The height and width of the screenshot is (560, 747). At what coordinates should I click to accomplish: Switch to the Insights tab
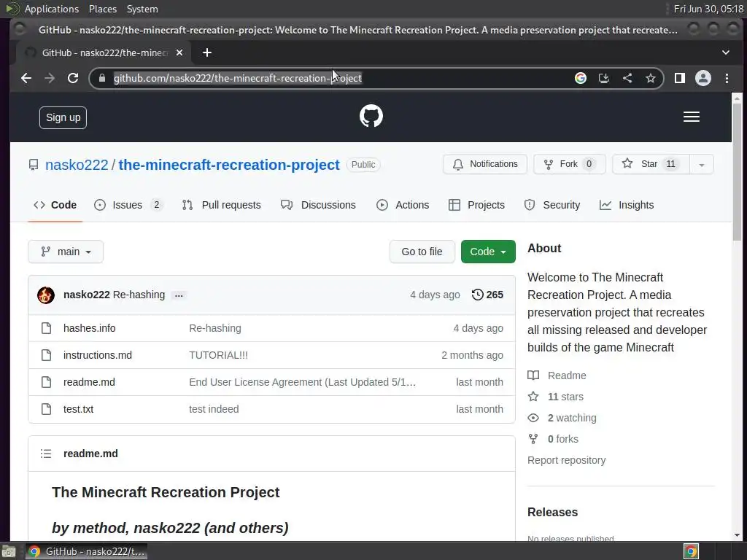coord(627,205)
